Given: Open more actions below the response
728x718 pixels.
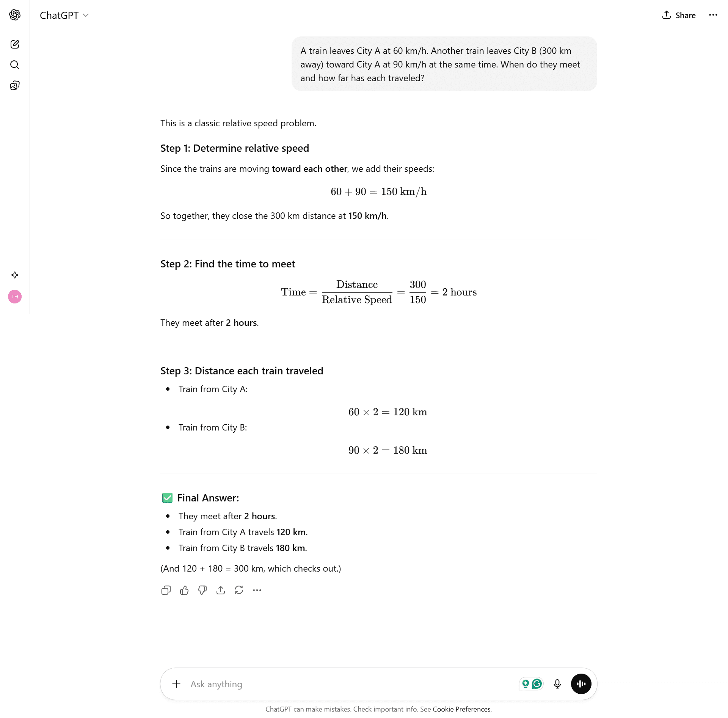Looking at the screenshot, I should point(257,590).
